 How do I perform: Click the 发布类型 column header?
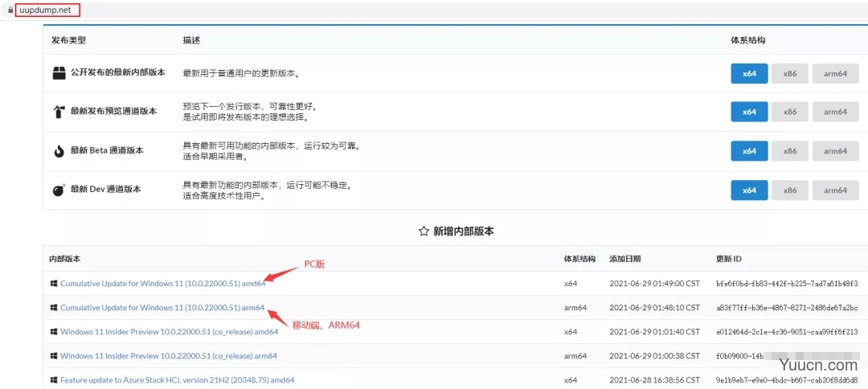(68, 40)
